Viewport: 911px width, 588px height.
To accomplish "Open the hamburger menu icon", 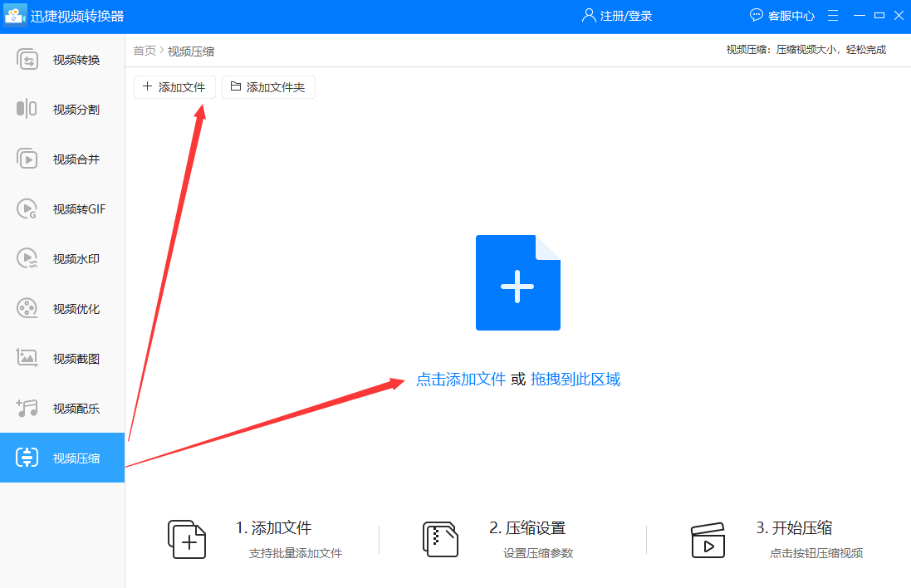I will point(833,16).
